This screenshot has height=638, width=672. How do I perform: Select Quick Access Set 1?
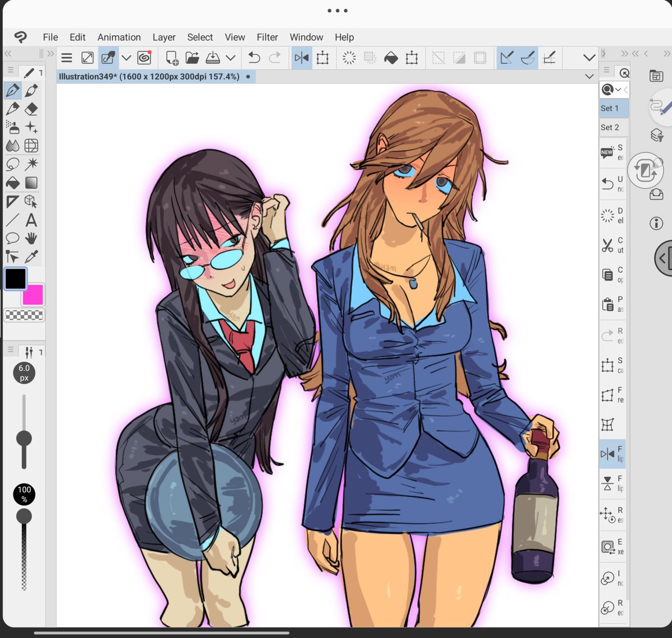click(x=614, y=108)
